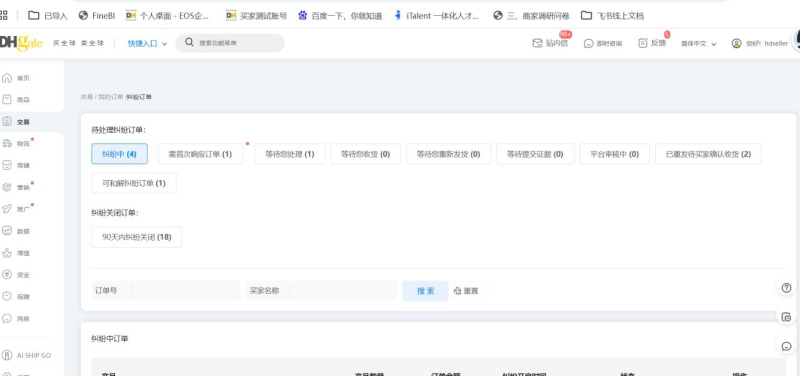This screenshot has height=376, width=800.
Task: Open the 增值 value-added sidebar item
Action: click(16, 253)
